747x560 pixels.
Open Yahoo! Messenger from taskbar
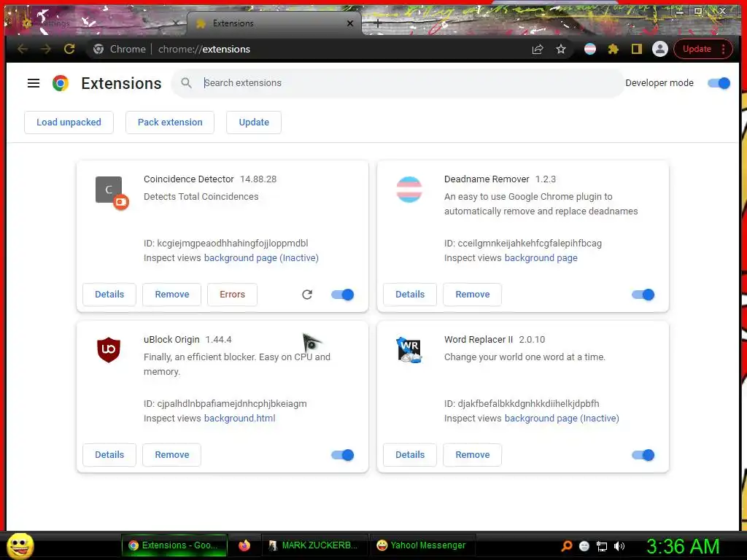pyautogui.click(x=422, y=545)
